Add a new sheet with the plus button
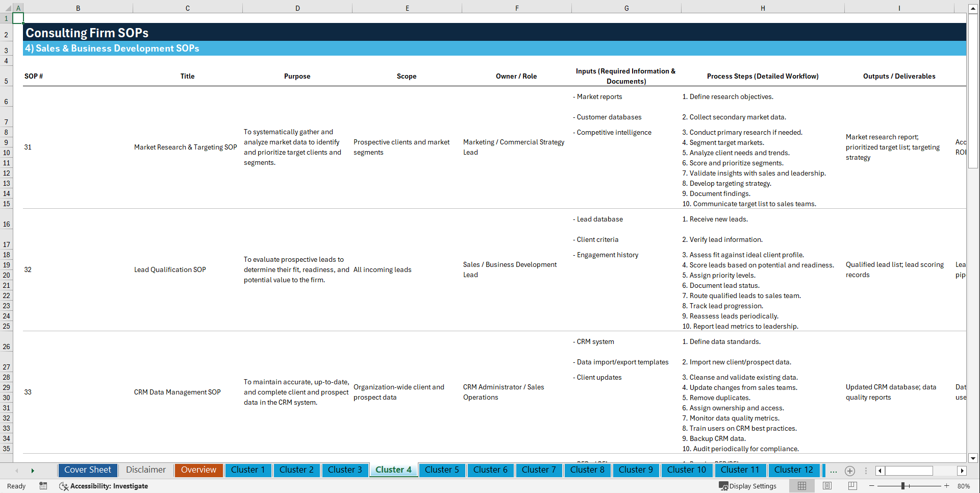Image resolution: width=980 pixels, height=493 pixels. (x=850, y=471)
